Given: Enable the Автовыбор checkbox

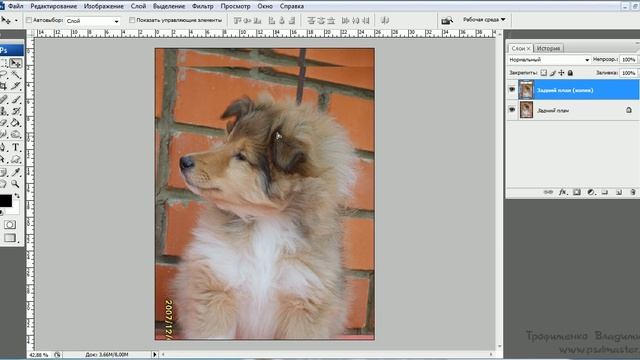Looking at the screenshot, I should (29, 20).
